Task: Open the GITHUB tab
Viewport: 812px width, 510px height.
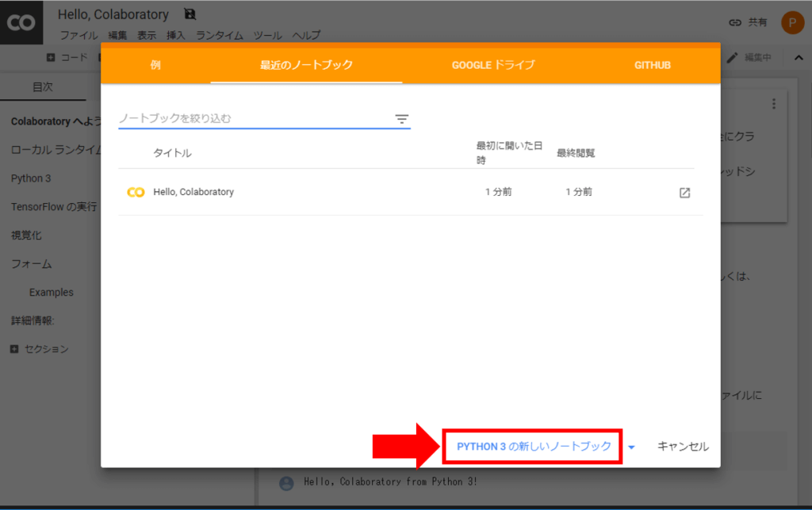Action: [653, 65]
